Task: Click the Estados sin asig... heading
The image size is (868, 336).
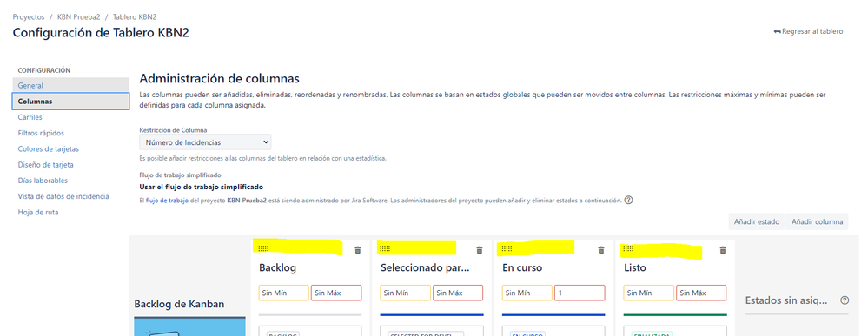Action: tap(786, 300)
